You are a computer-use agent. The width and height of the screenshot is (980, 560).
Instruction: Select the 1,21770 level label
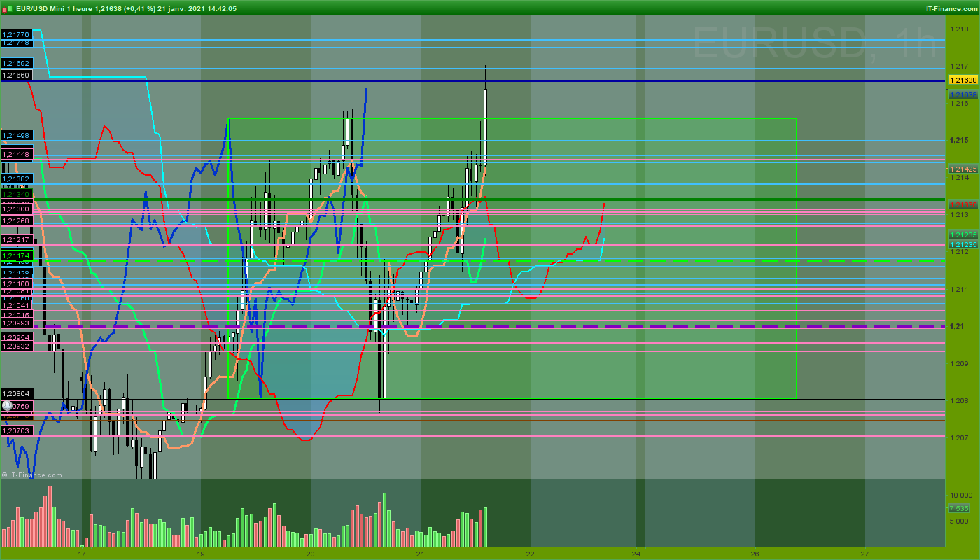(16, 34)
